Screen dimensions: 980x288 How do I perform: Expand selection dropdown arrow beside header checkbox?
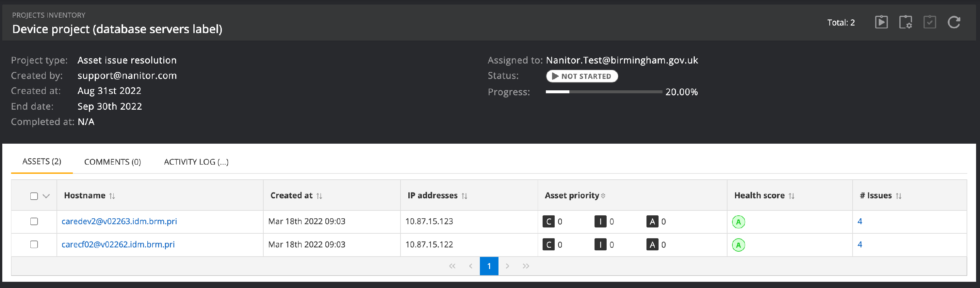point(46,196)
